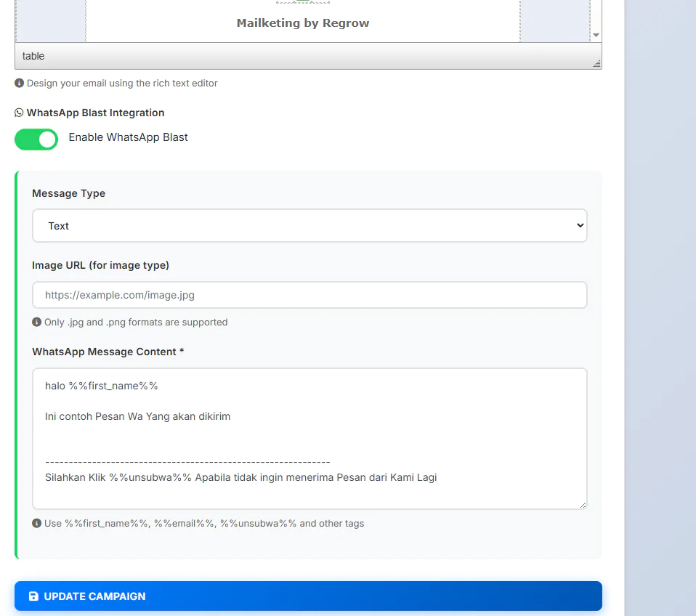
Task: Click the email editor's bottom-right resize grip
Action: 596,64
